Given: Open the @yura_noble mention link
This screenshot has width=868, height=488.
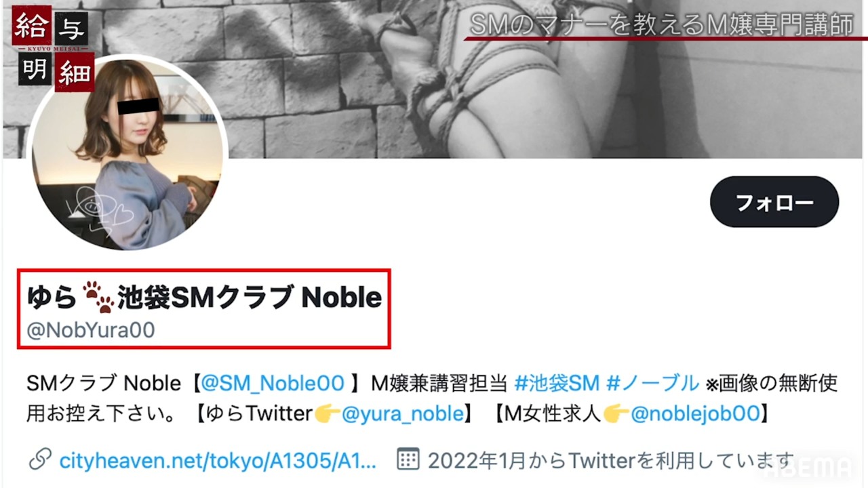Looking at the screenshot, I should pyautogui.click(x=402, y=413).
